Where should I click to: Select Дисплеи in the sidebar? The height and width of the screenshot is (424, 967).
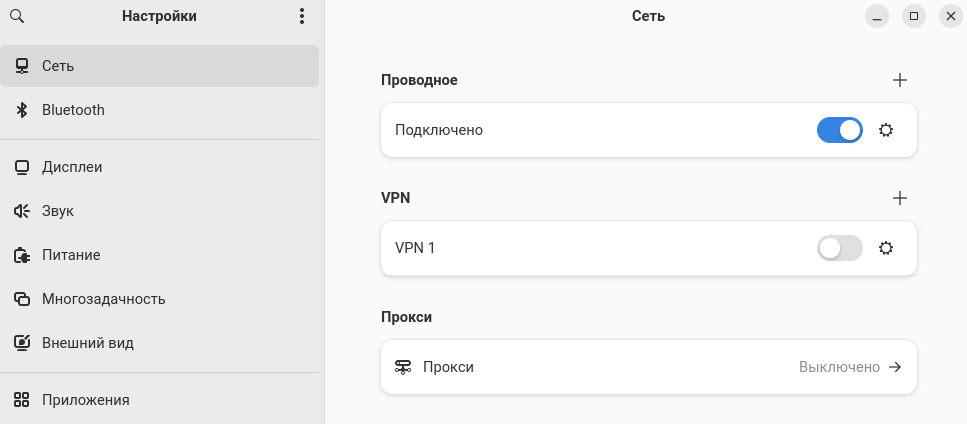72,167
